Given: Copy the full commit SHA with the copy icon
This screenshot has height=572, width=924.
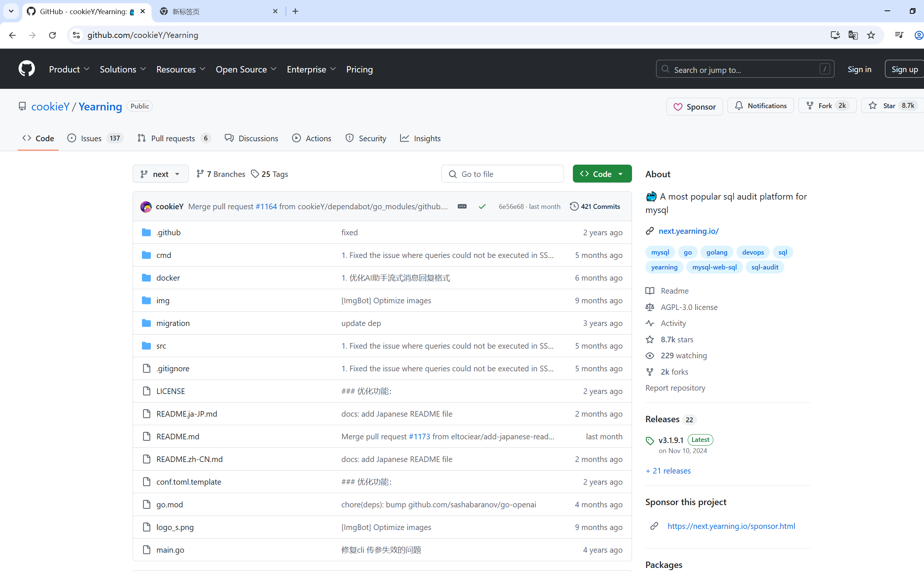Looking at the screenshot, I should (462, 206).
